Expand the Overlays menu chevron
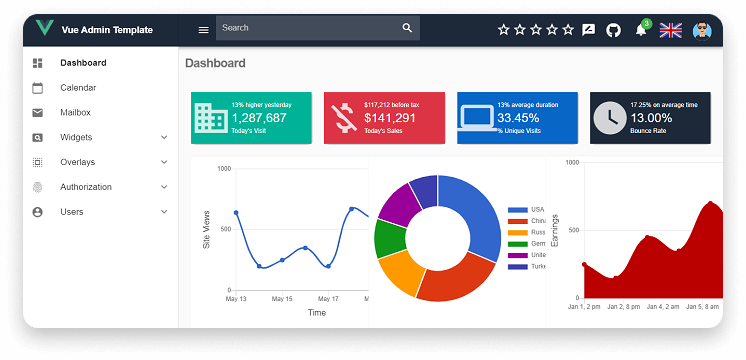The height and width of the screenshot is (360, 746). [164, 162]
